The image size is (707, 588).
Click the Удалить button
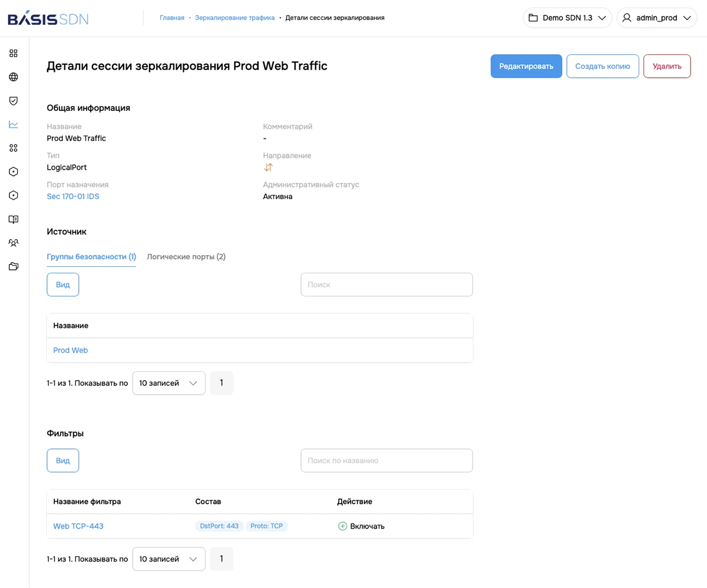(667, 67)
